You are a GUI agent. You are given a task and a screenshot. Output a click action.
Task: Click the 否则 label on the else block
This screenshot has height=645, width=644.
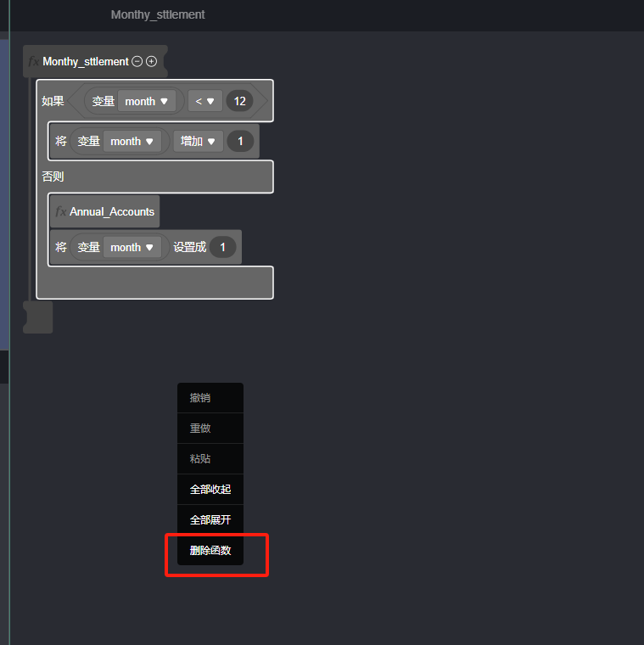click(53, 177)
